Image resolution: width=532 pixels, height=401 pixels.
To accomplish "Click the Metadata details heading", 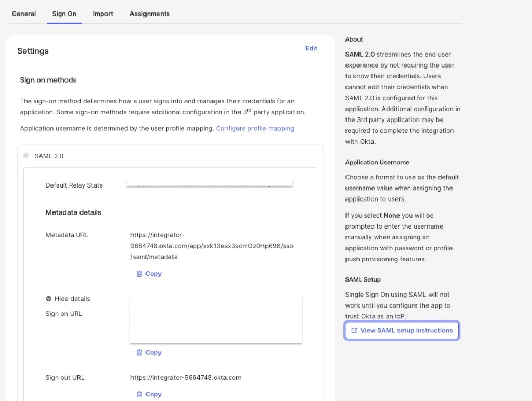I will coord(73,212).
